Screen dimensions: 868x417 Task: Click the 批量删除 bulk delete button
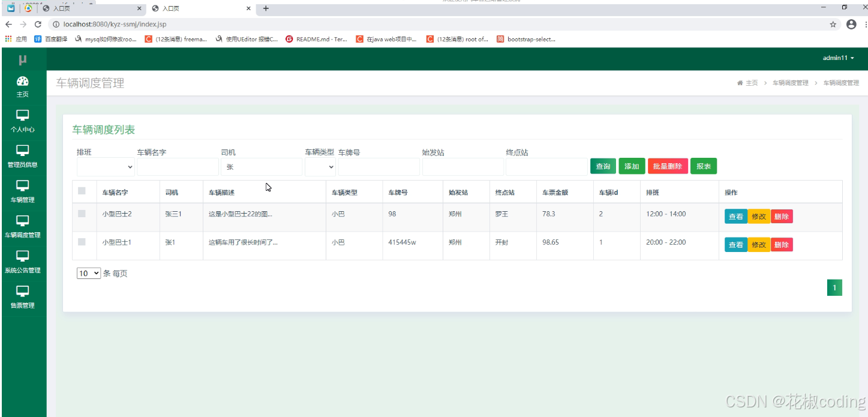[668, 166]
